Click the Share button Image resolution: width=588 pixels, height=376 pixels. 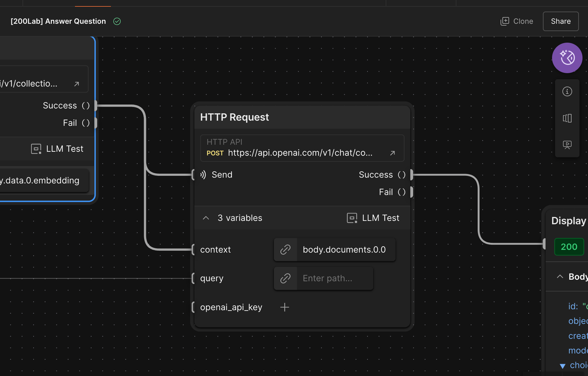(560, 21)
